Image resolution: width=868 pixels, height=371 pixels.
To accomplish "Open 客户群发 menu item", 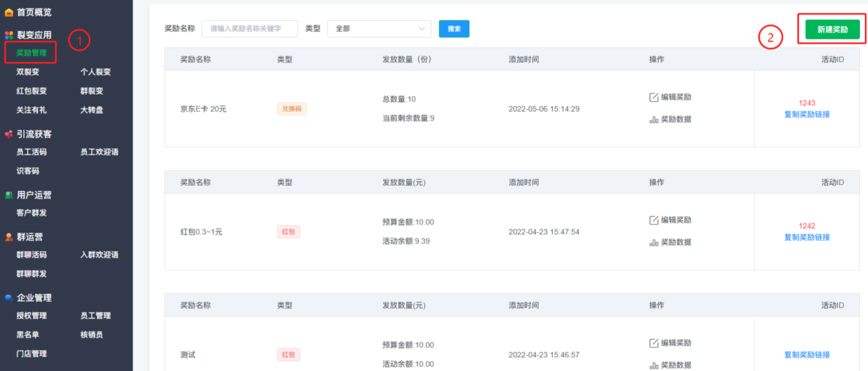I will (32, 213).
